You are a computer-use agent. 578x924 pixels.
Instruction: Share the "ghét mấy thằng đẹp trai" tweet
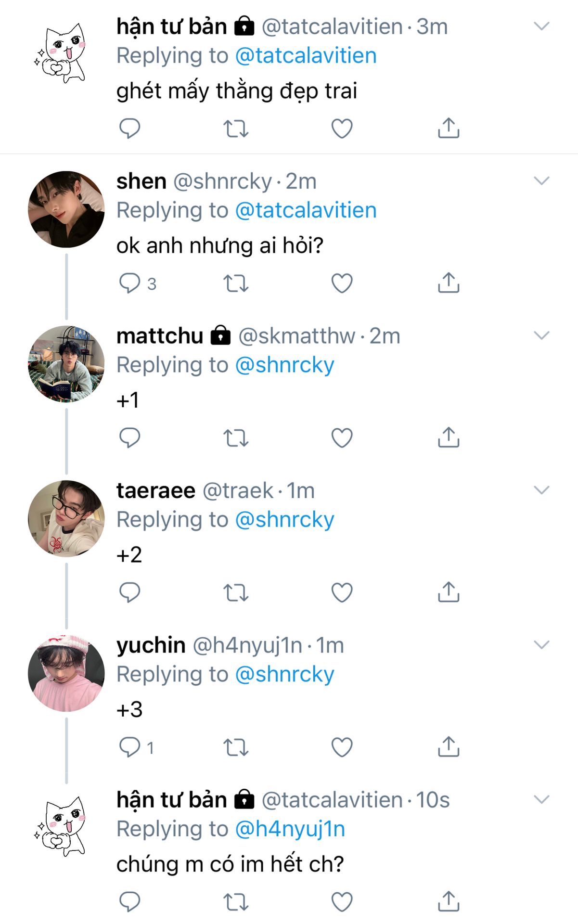pos(449,128)
